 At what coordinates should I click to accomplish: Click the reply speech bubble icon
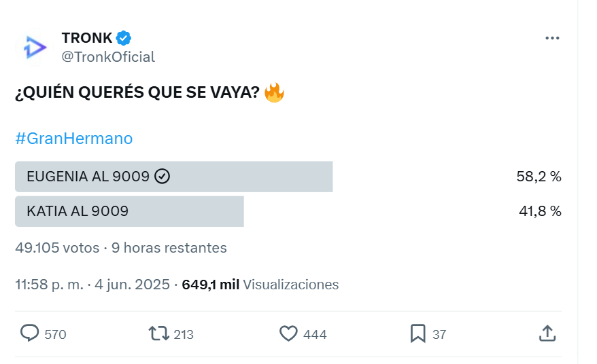click(x=29, y=333)
